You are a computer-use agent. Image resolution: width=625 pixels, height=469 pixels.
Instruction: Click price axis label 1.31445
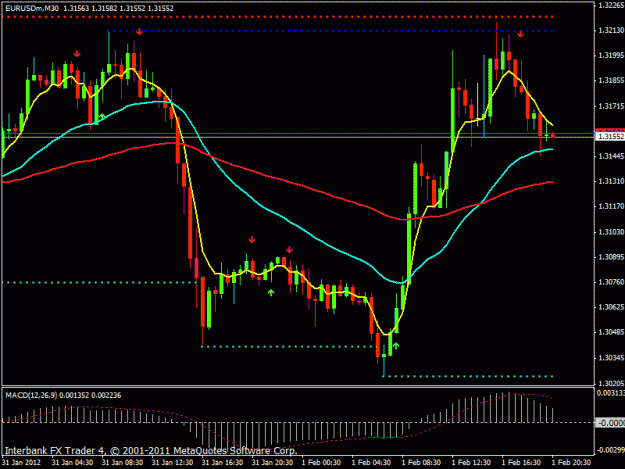click(611, 156)
